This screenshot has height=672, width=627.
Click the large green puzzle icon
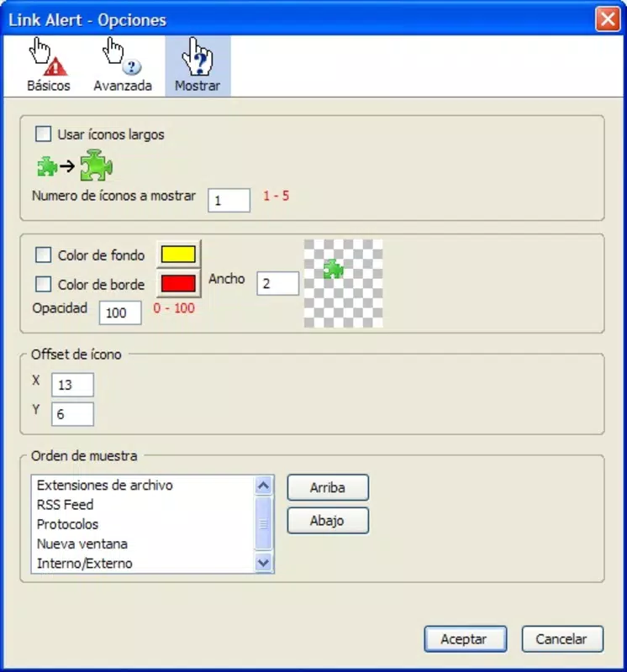(x=97, y=165)
